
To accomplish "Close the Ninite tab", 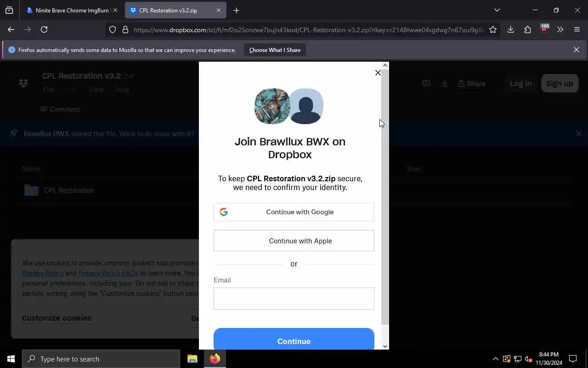I will click(x=115, y=10).
